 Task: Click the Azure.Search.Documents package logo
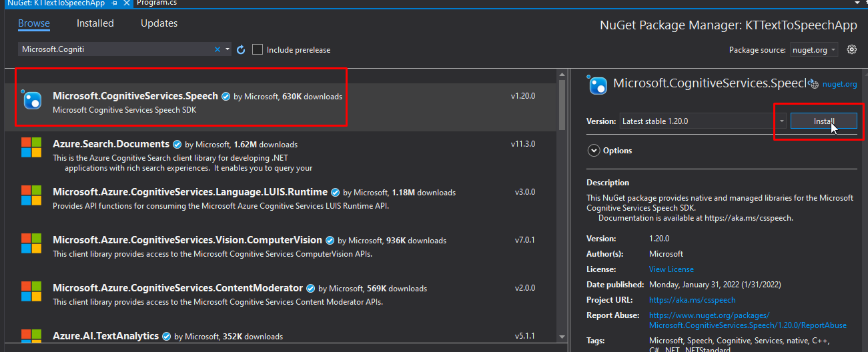click(x=31, y=147)
